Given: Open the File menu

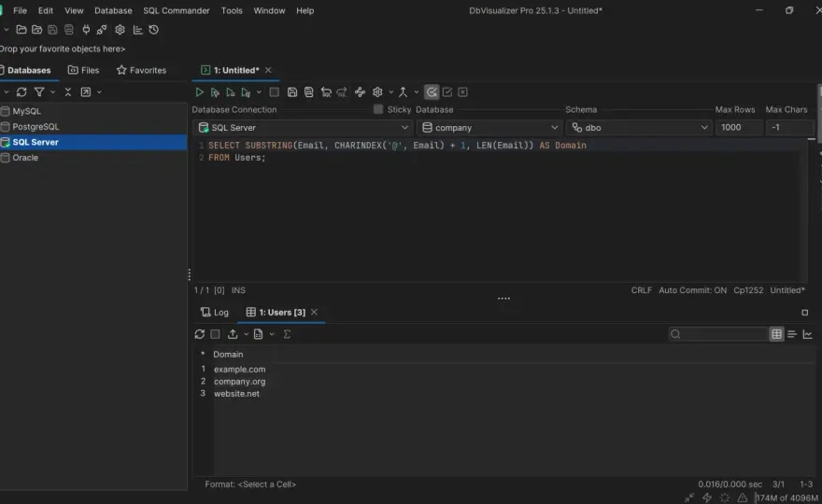Looking at the screenshot, I should pos(20,10).
